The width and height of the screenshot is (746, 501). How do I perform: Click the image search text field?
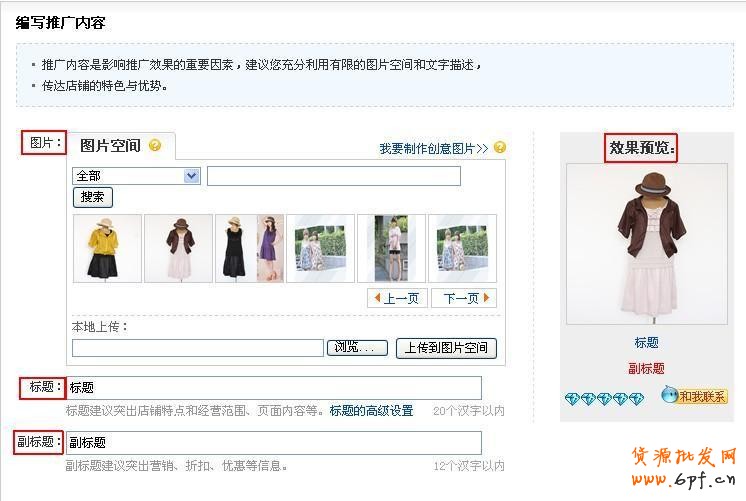tap(333, 176)
